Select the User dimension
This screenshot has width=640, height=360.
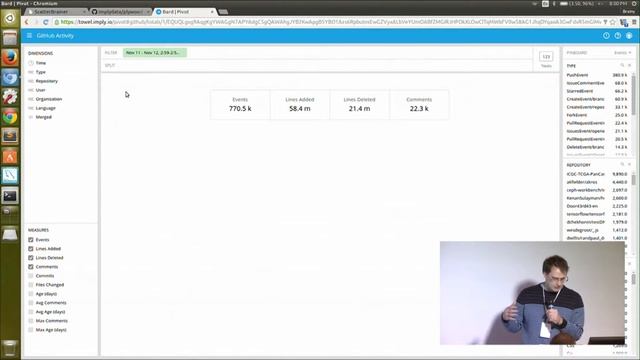click(x=40, y=90)
